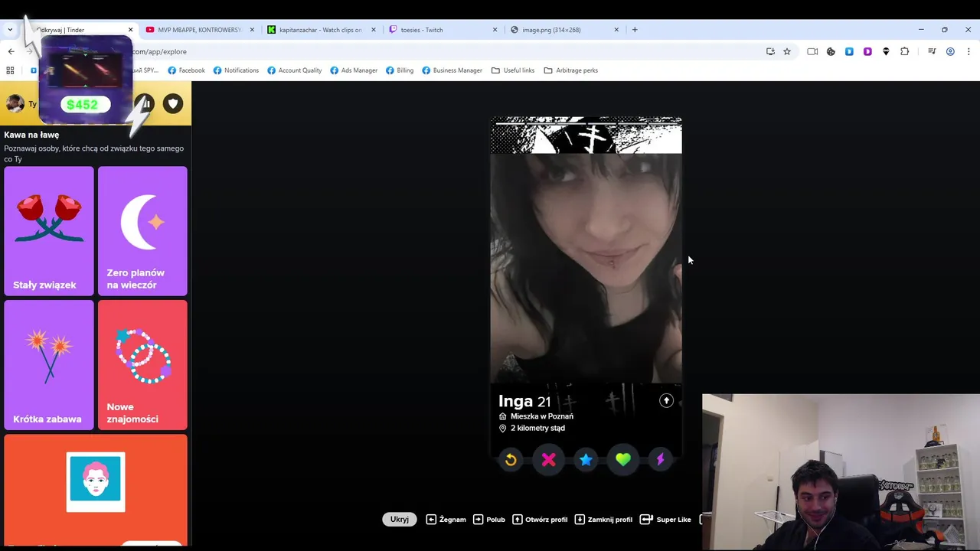Viewport: 980px width, 551px height.
Task: Close the Tinder tab
Action: tap(130, 30)
